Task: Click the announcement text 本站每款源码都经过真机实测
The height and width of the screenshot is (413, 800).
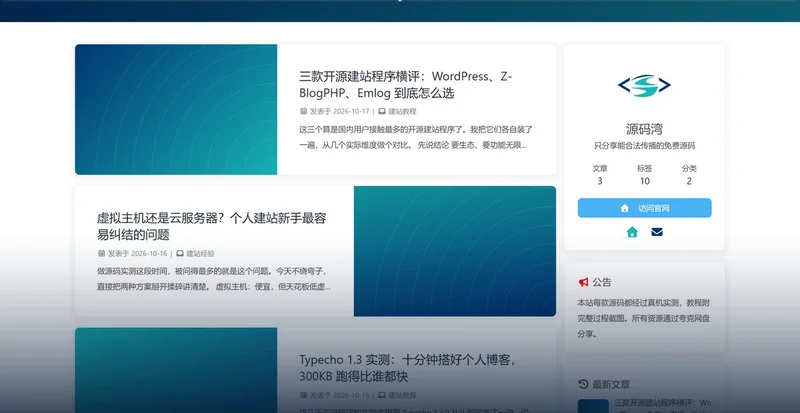Action: tap(644, 319)
